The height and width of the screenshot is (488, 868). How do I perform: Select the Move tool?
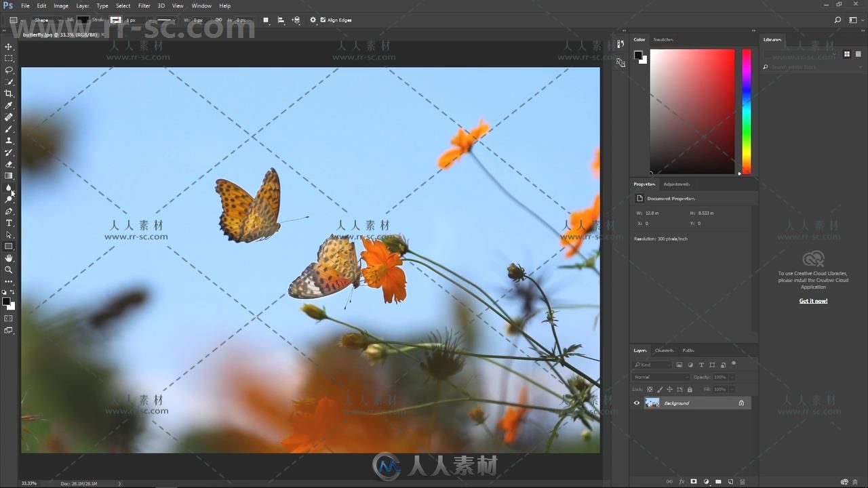[x=9, y=47]
